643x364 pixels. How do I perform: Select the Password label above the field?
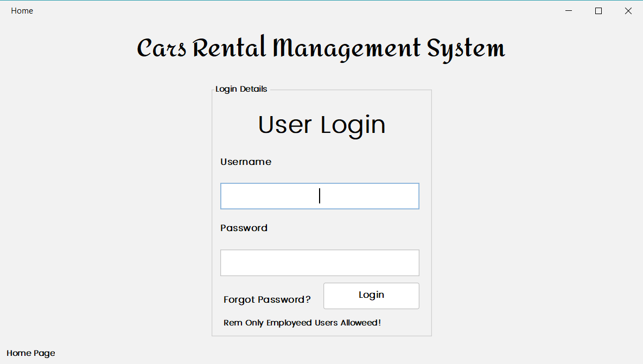pos(244,227)
